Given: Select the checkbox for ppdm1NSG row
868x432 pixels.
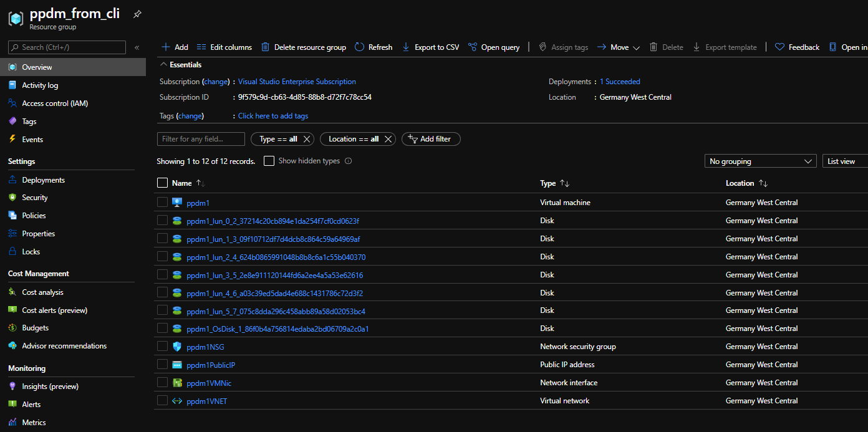Looking at the screenshot, I should 163,346.
